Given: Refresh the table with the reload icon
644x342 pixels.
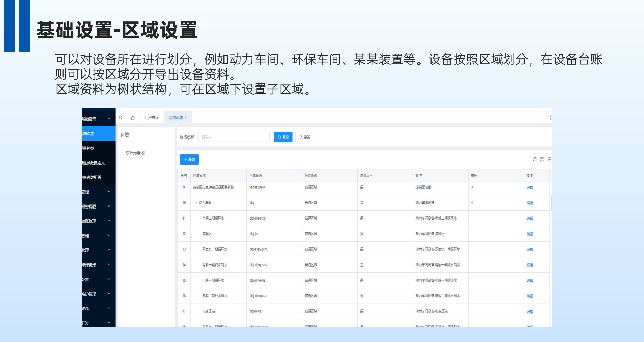Looking at the screenshot, I should [x=534, y=160].
